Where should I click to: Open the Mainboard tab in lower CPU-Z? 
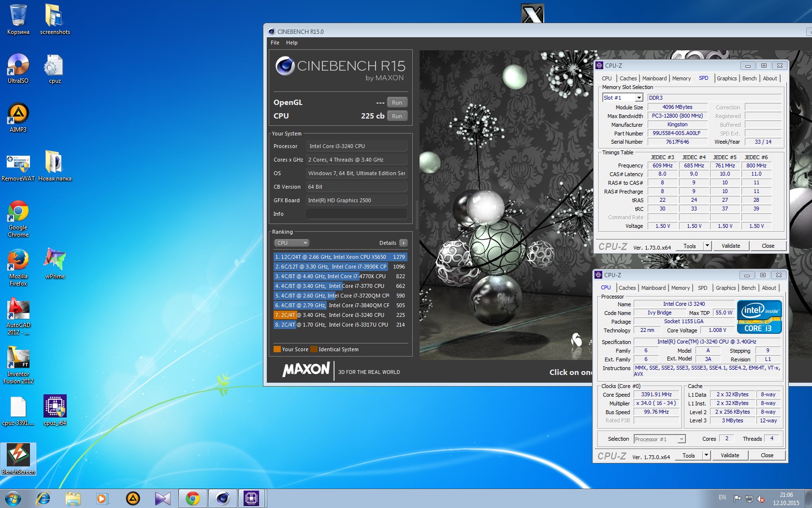click(653, 288)
